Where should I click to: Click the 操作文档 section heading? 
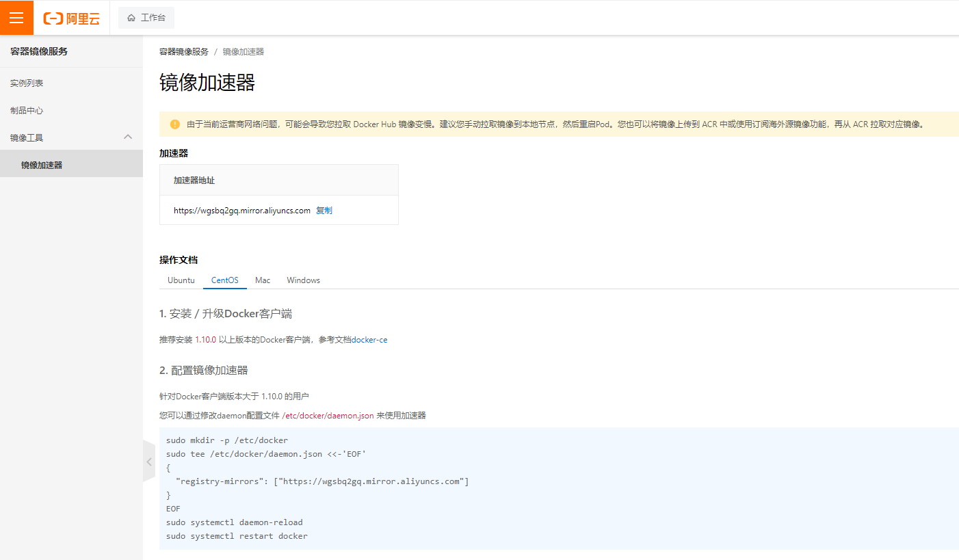[179, 260]
